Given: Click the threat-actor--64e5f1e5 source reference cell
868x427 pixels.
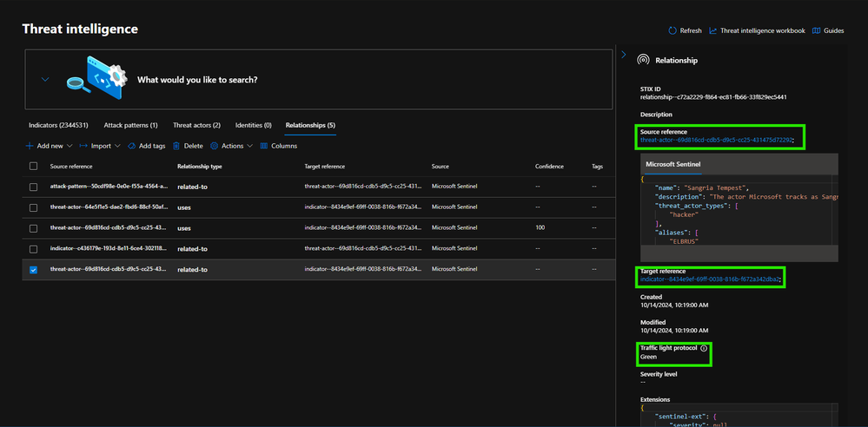Looking at the screenshot, I should tap(109, 207).
